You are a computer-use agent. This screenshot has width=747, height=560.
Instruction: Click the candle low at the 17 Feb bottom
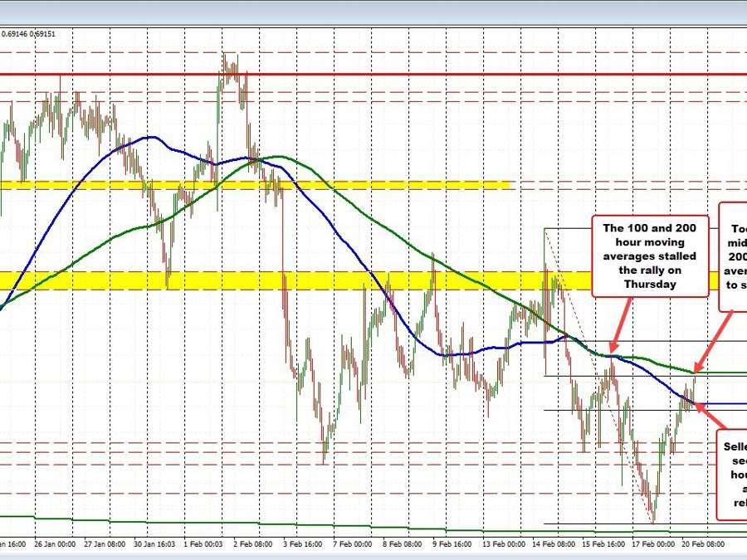tap(653, 521)
